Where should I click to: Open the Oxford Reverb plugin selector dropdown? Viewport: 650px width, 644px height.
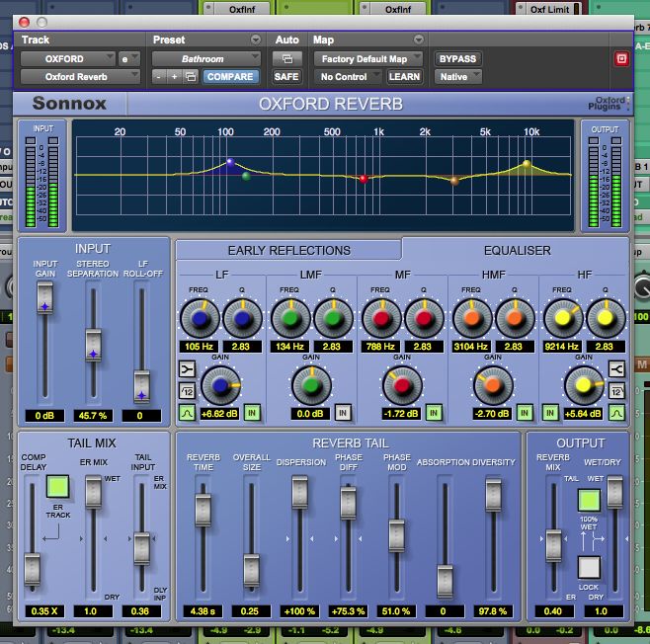(80, 77)
